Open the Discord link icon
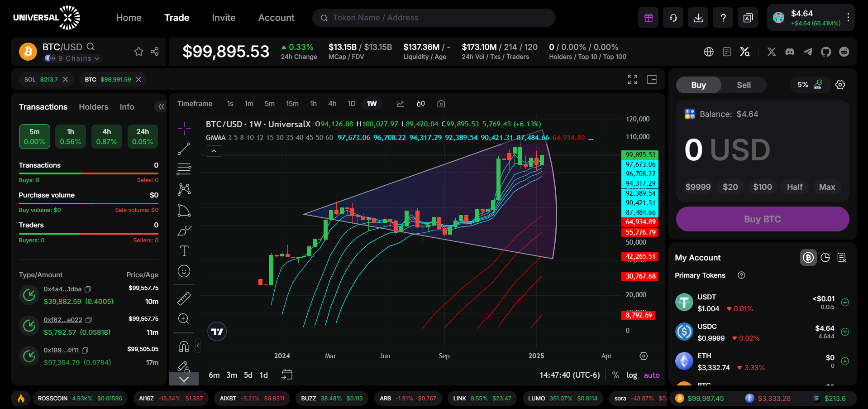The height and width of the screenshot is (409, 868). (790, 52)
